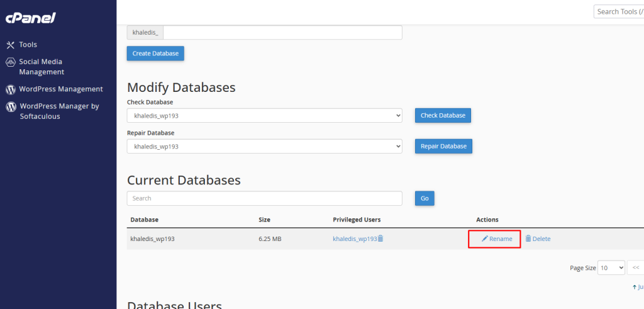Expand the Check Database dropdown

(x=264, y=116)
